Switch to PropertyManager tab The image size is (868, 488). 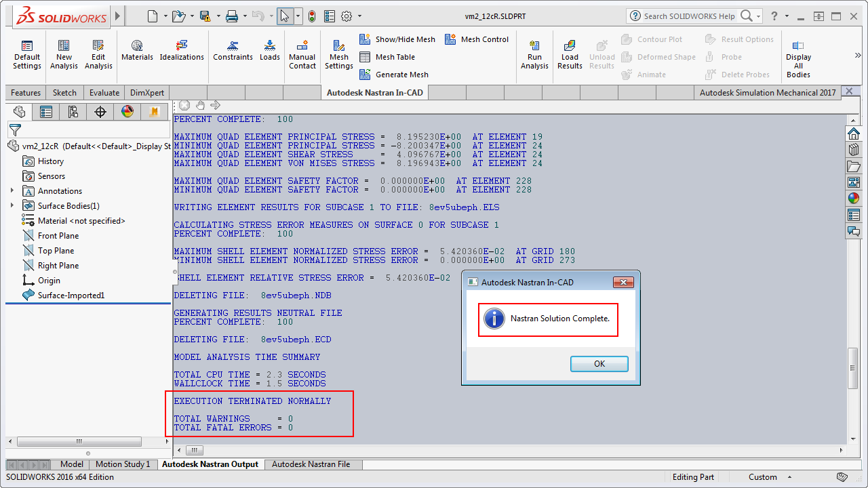pyautogui.click(x=46, y=112)
